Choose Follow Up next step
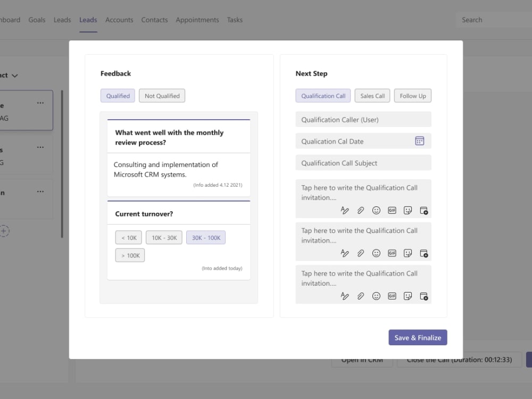Viewport: 532px width, 399px height. (x=413, y=96)
